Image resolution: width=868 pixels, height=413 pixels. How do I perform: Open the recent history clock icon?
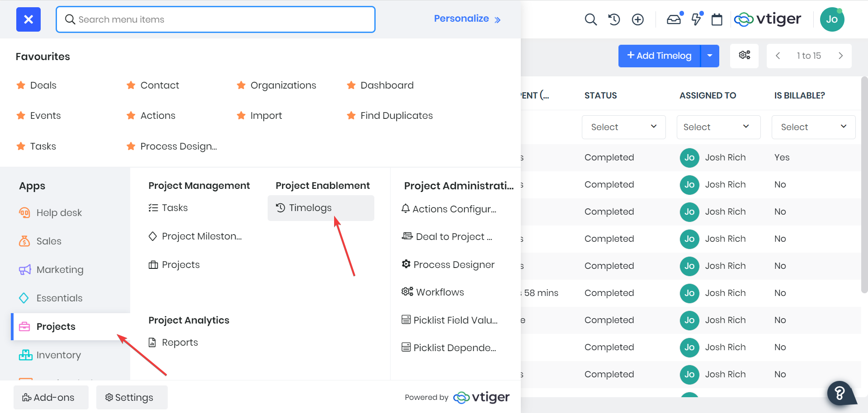(614, 19)
